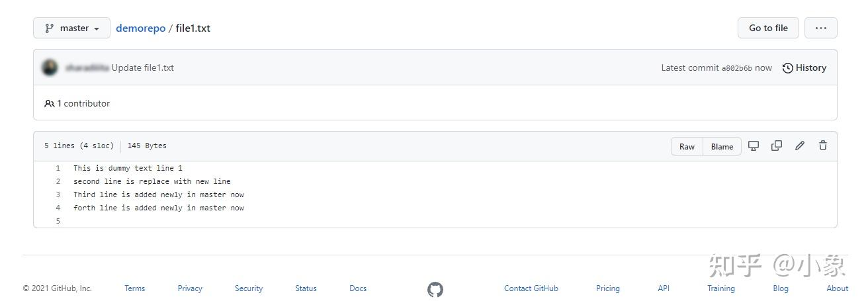868x301 pixels.
Task: Open Contact GitHub footer link
Action: [x=531, y=288]
